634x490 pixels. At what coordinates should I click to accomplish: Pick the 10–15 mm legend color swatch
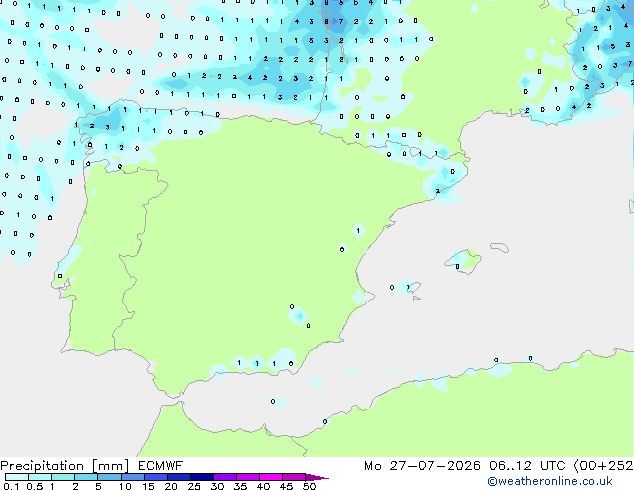pyautogui.click(x=133, y=477)
